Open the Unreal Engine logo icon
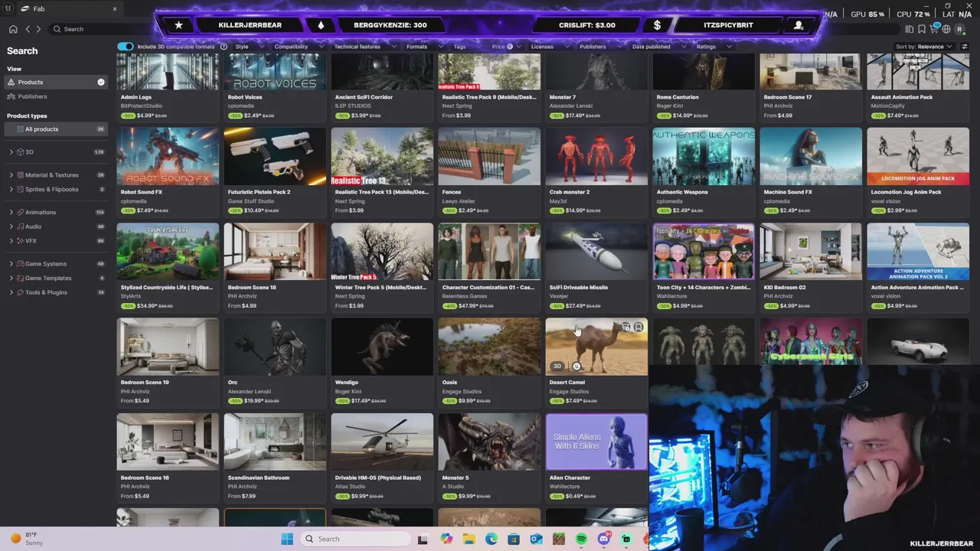 [7, 8]
